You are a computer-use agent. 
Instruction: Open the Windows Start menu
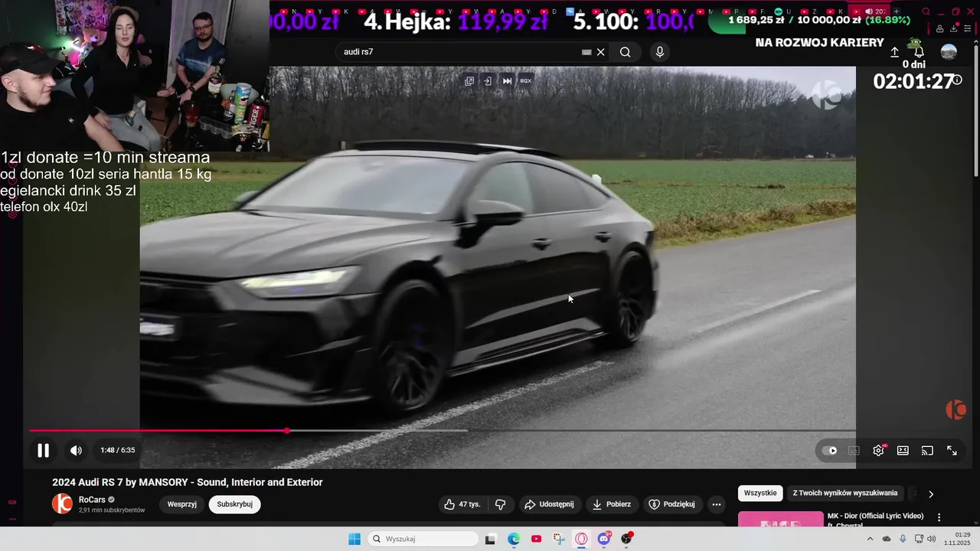point(354,539)
